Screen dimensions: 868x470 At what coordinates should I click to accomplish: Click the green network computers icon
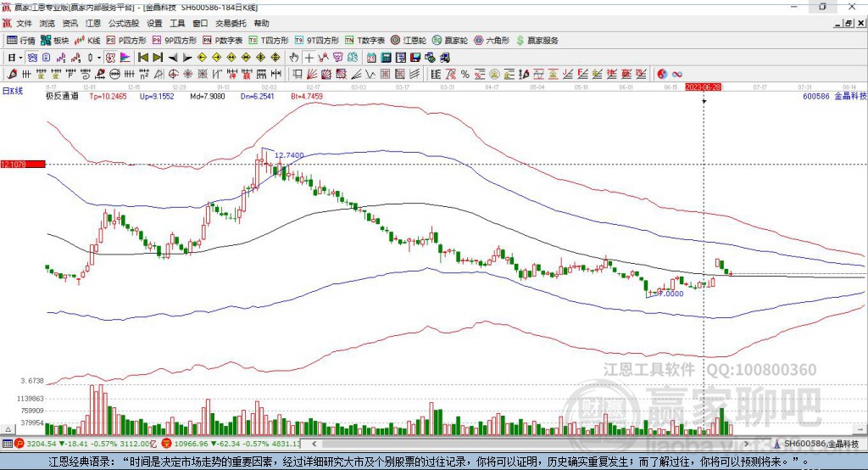[430, 58]
